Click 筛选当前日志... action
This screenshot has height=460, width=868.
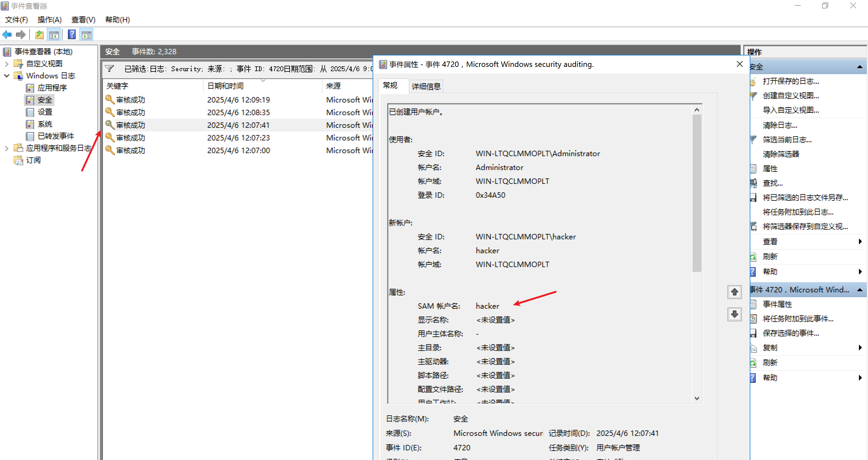pyautogui.click(x=787, y=140)
